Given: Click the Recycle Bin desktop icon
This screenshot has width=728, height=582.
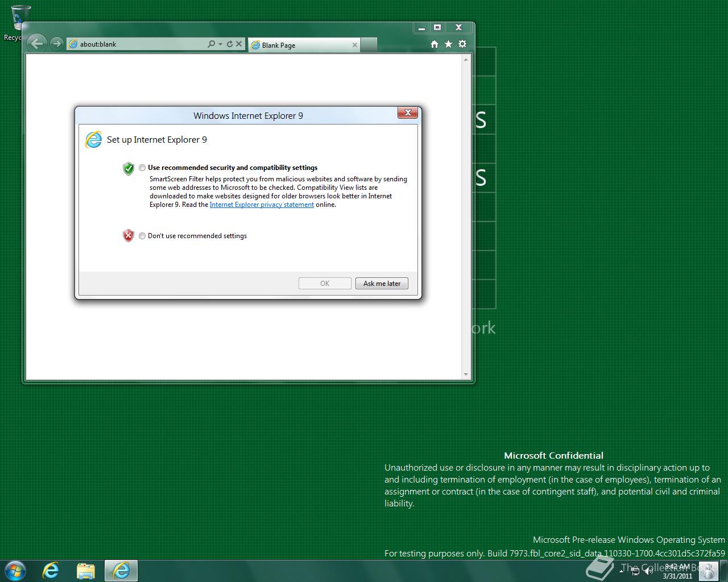Looking at the screenshot, I should [20, 23].
